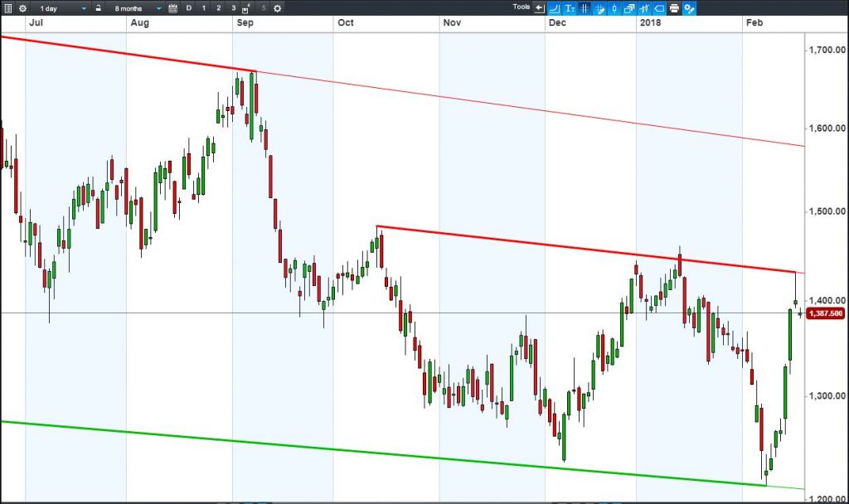The image size is (849, 504).
Task: Toggle the padlock lock icon
Action: [x=98, y=8]
